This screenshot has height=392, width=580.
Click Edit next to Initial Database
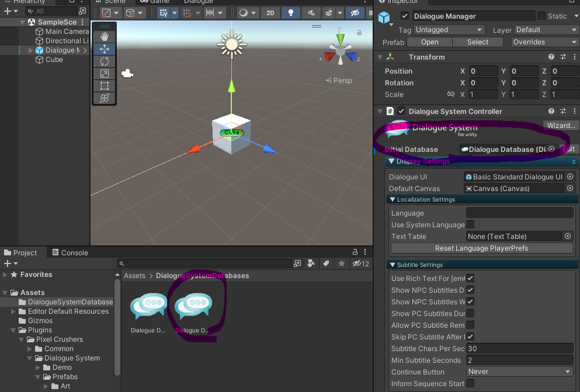[568, 149]
